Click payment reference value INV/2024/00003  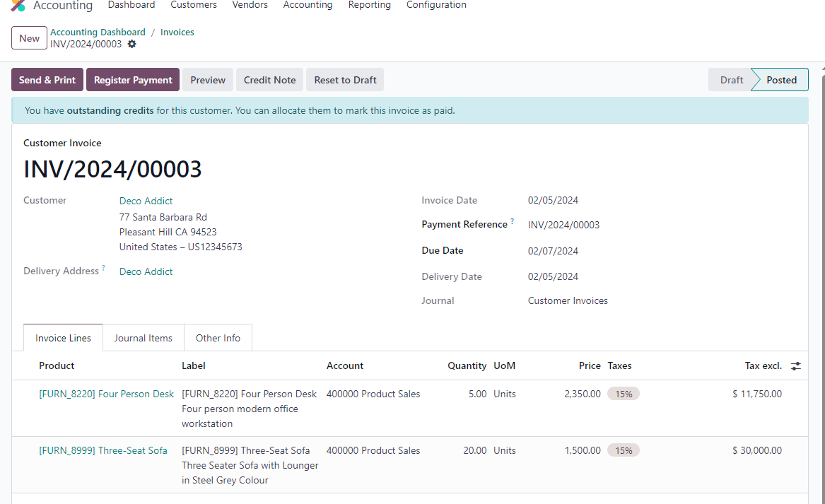pos(563,225)
